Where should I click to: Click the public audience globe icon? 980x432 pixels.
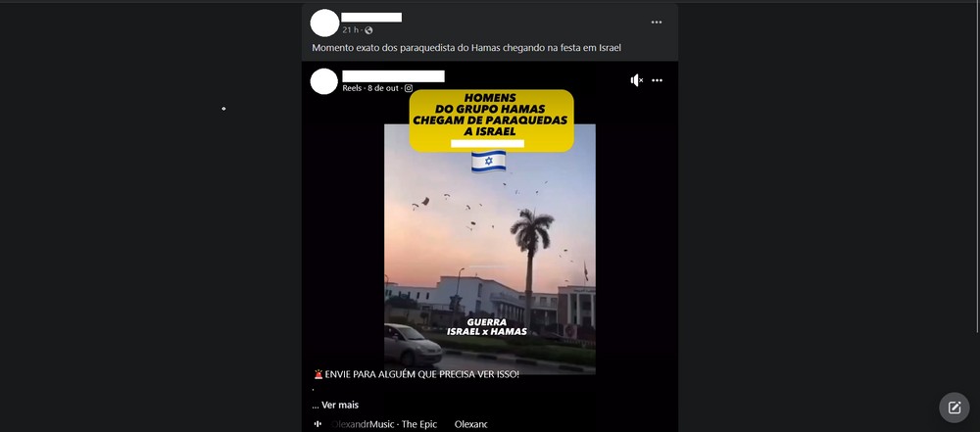tap(368, 30)
